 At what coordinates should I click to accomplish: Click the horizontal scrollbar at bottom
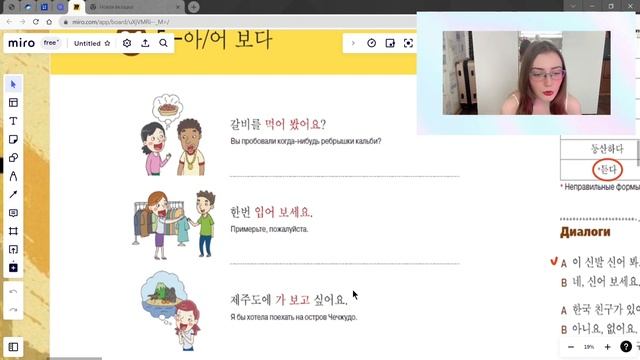point(76,358)
